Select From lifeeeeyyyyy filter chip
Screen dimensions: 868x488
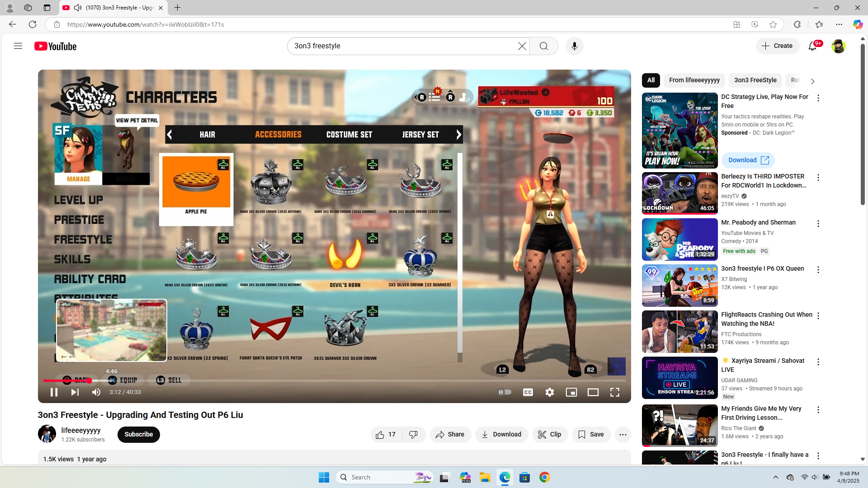[694, 80]
